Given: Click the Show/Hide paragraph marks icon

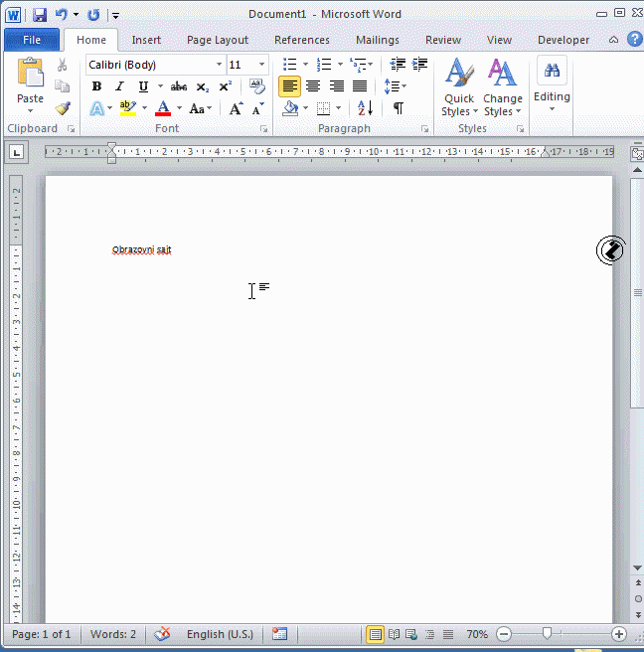Looking at the screenshot, I should coord(398,108).
